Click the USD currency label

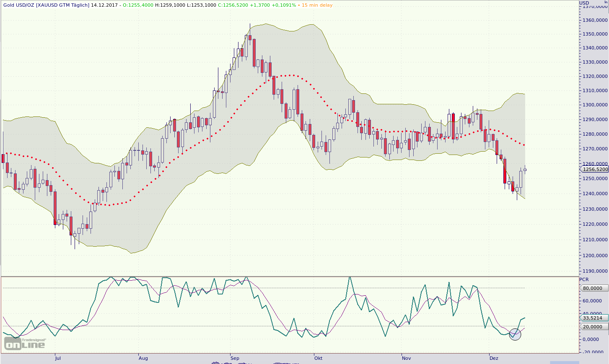pos(584,3)
